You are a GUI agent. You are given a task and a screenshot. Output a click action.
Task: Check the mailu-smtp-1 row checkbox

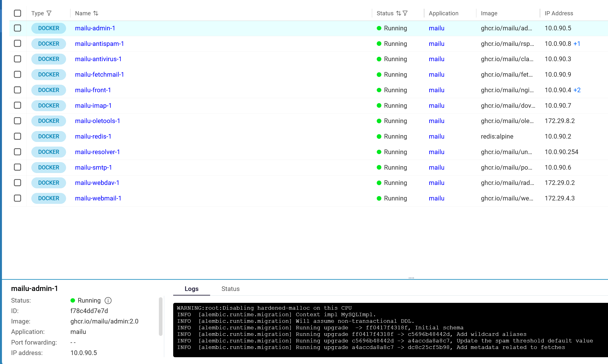tap(17, 167)
